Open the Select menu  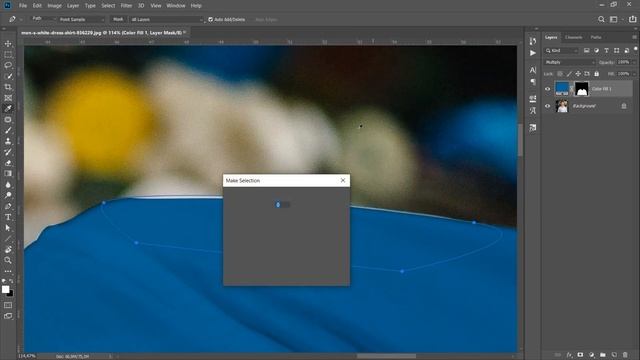coord(108,6)
